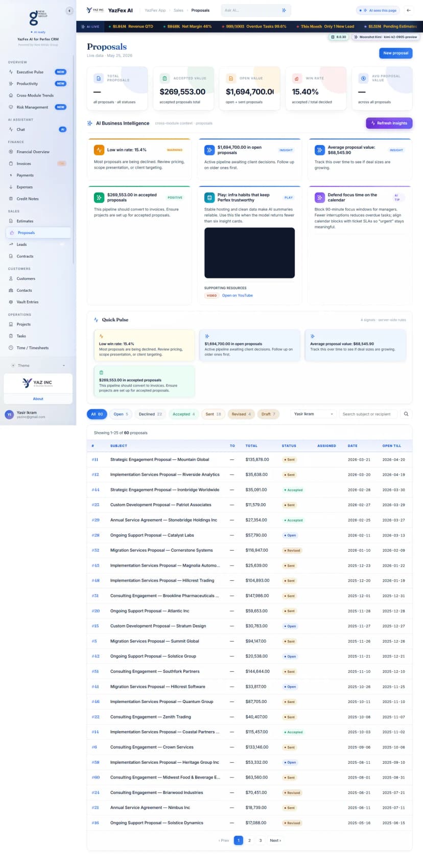Click the search subject or recipient field

368,414
